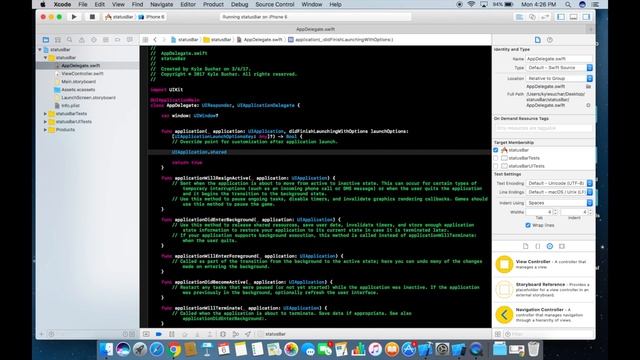Viewport: 640px width, 360px height.
Task: Open the Indent Using Spaces dropdown
Action: [559, 203]
